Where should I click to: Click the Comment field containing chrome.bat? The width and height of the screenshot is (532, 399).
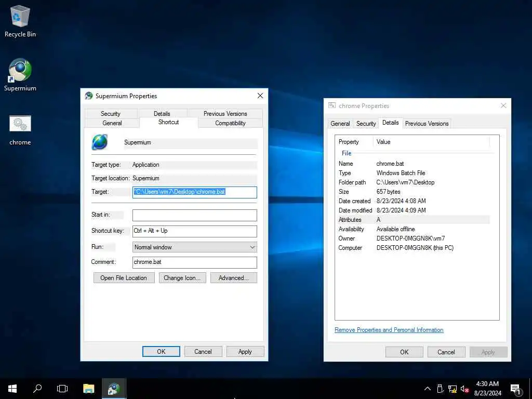pos(195,262)
